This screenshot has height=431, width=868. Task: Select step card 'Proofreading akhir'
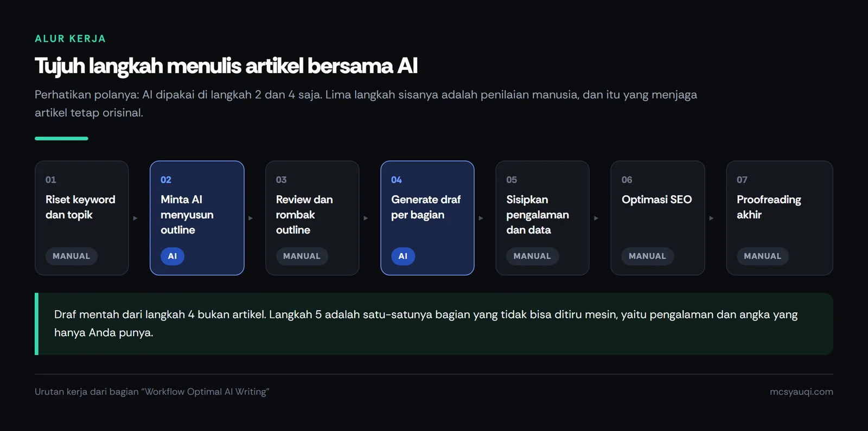pyautogui.click(x=780, y=218)
